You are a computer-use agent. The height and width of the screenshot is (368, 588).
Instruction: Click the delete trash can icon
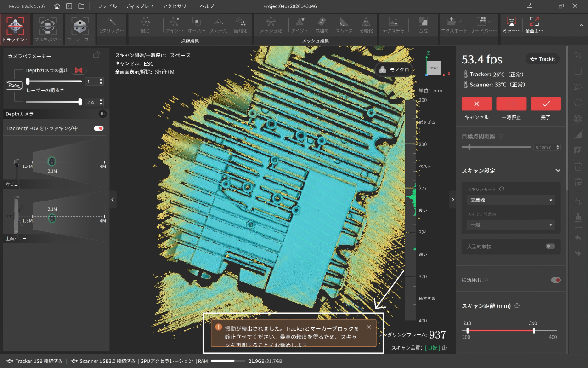pos(578,166)
